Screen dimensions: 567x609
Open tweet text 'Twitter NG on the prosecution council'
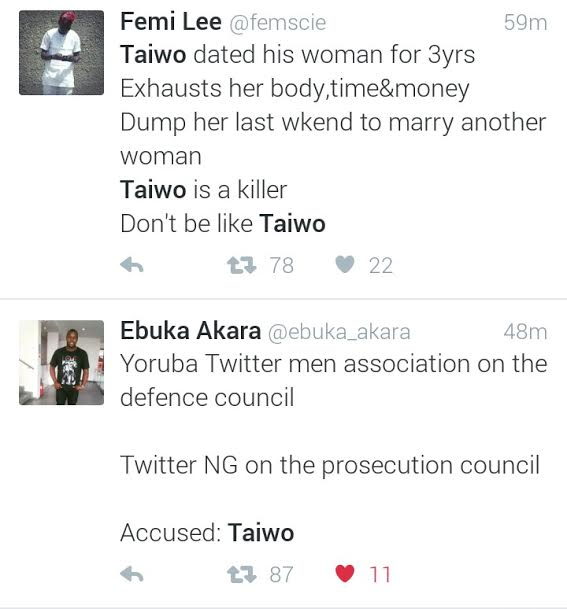pyautogui.click(x=330, y=465)
